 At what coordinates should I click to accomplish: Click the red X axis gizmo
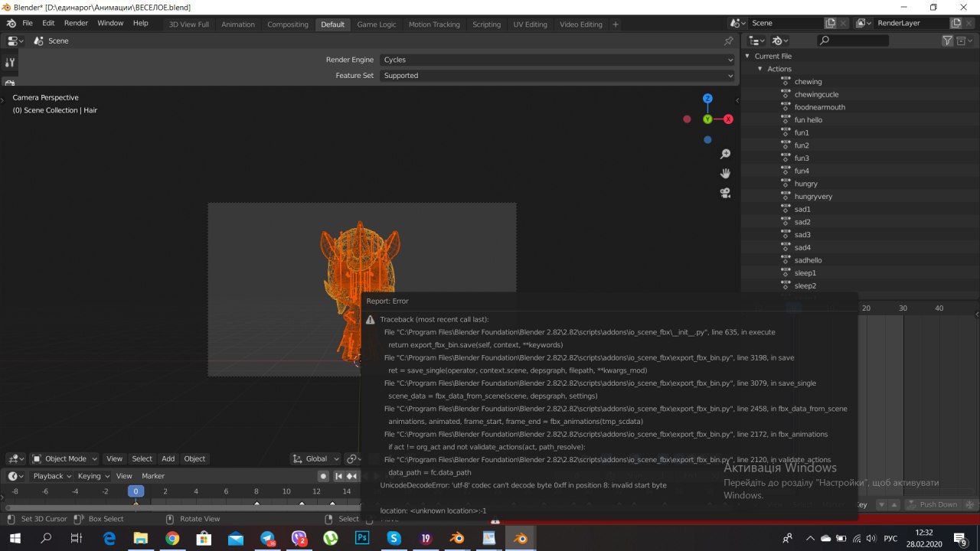click(728, 119)
